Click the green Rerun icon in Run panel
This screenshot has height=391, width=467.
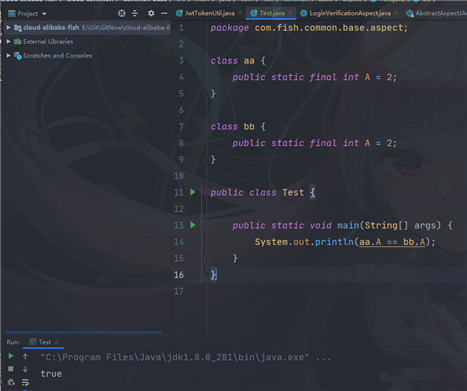click(11, 356)
